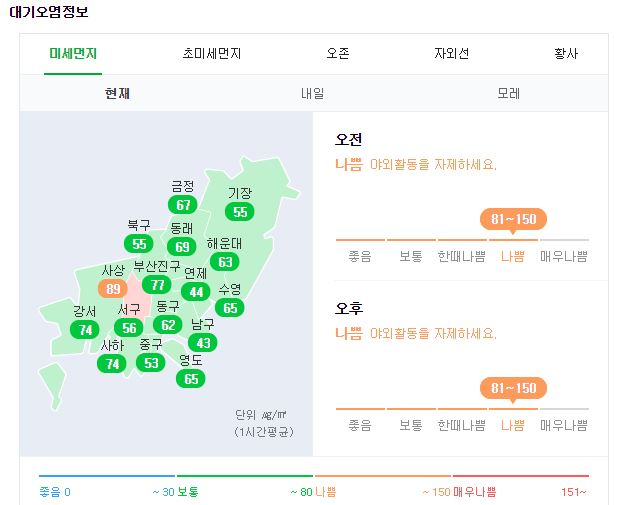Click the 해운대 63 map marker
619x505 pixels.
(225, 262)
